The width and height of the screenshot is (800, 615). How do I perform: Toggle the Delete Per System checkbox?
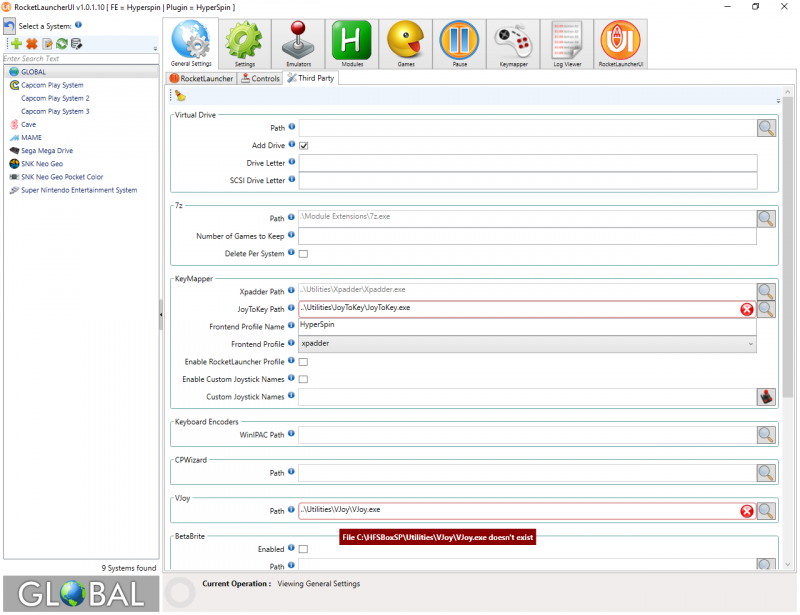click(303, 254)
